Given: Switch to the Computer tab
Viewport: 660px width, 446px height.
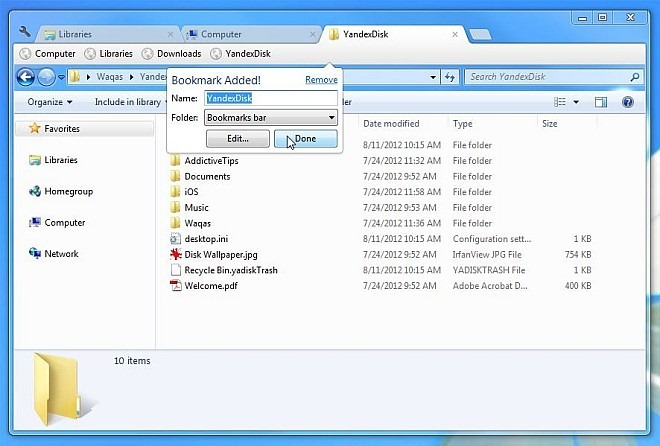Looking at the screenshot, I should (x=252, y=34).
